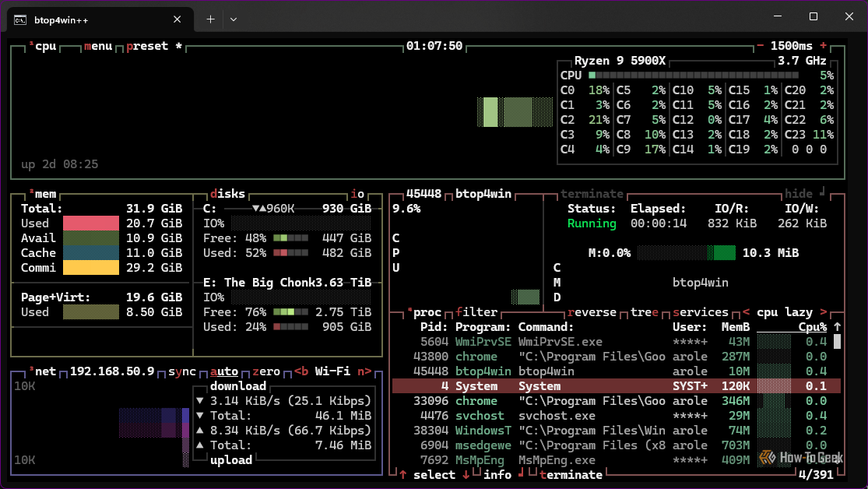This screenshot has width=868, height=489.
Task: Click the Ryzen 9 5900X label
Action: 620,61
